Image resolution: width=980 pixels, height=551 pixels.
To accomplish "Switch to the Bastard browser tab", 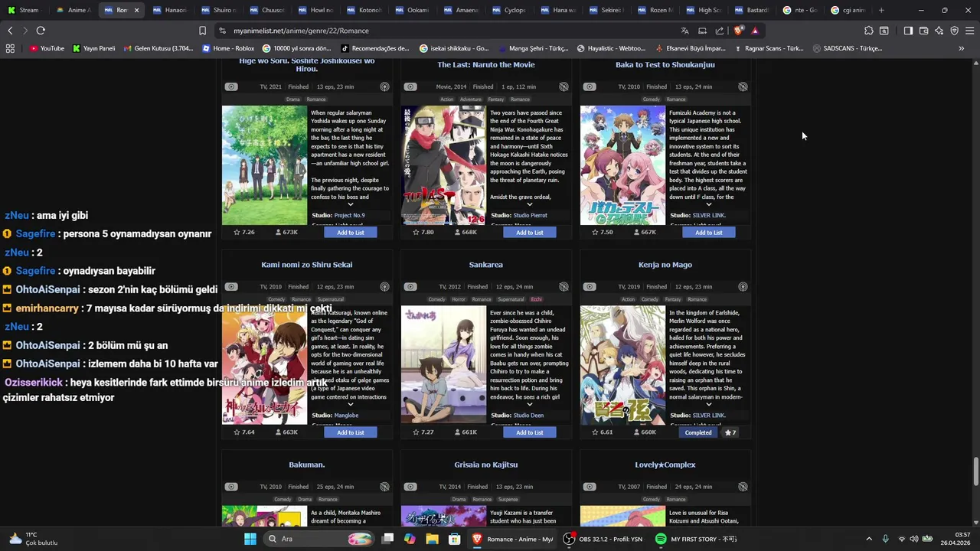I will pos(752,10).
